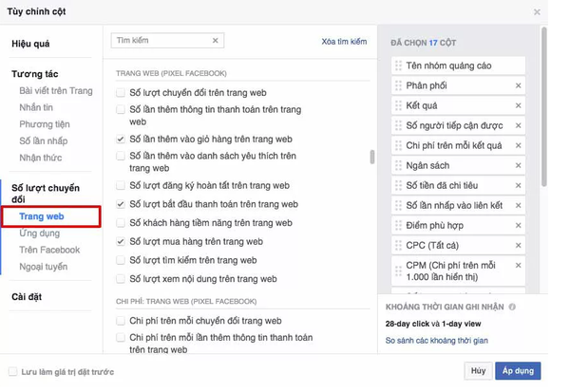The width and height of the screenshot is (570, 392).
Task: Remove the 'Phân phối' column with its X icon
Action: [x=518, y=85]
